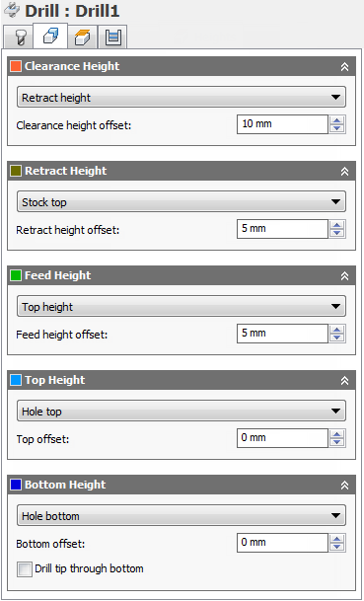Open the Hole bottom dropdown
This screenshot has width=364, height=601.
pos(182,516)
